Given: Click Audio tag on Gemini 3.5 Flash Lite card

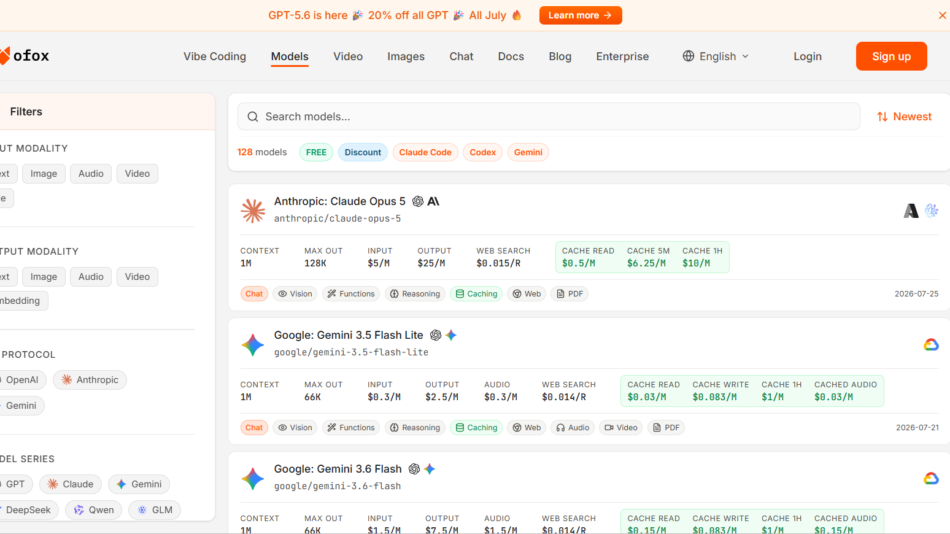Looking at the screenshot, I should (573, 428).
